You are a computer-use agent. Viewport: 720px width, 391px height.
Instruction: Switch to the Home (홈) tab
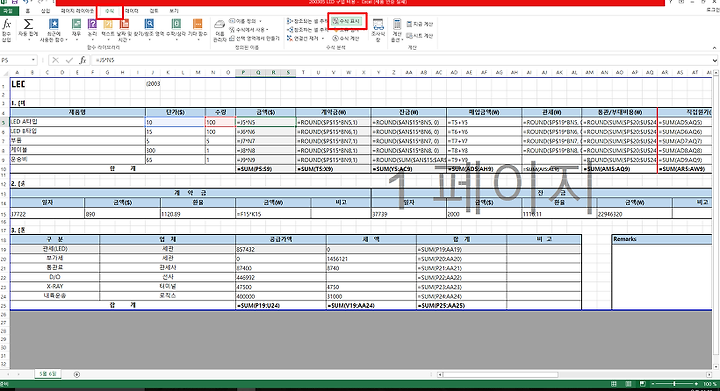click(28, 11)
